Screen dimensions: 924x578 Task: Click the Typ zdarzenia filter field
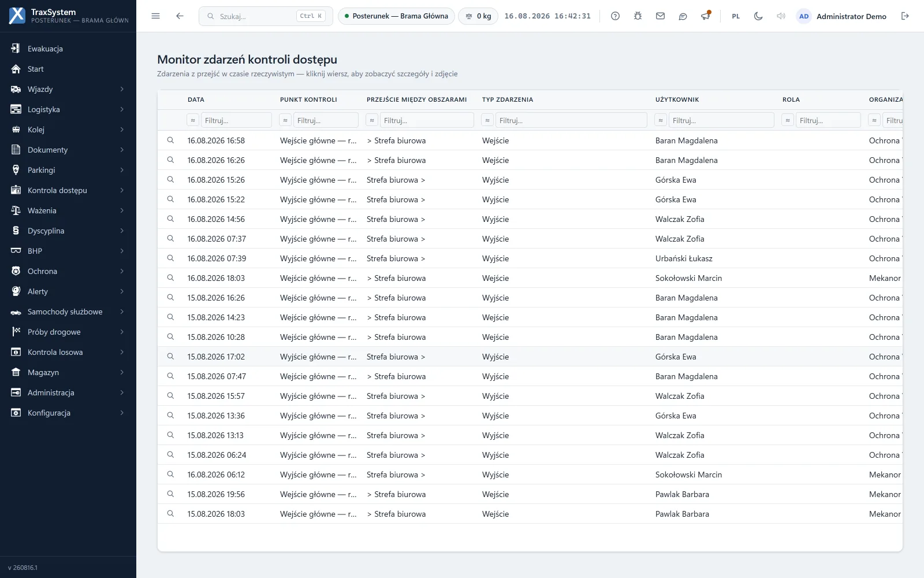pos(571,120)
